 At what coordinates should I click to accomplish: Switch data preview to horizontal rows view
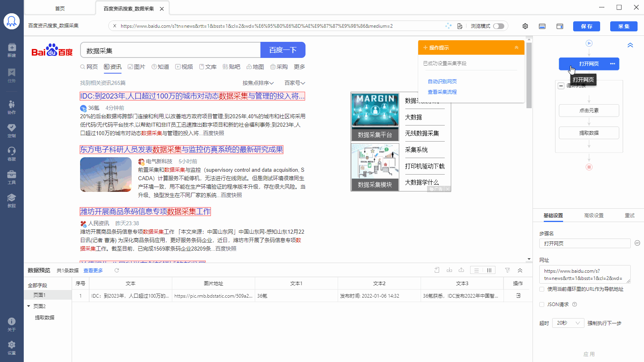[x=477, y=270]
